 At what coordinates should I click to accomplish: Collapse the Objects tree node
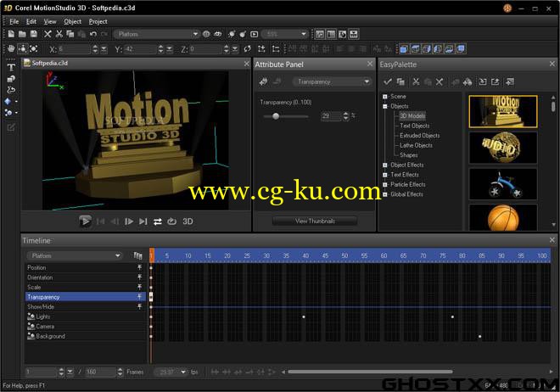tap(385, 106)
